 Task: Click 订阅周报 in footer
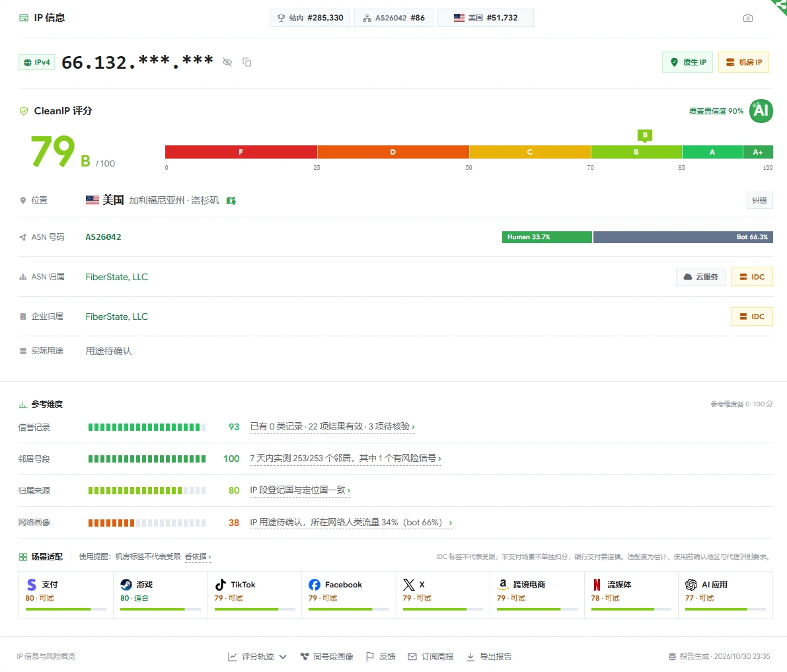click(x=431, y=656)
